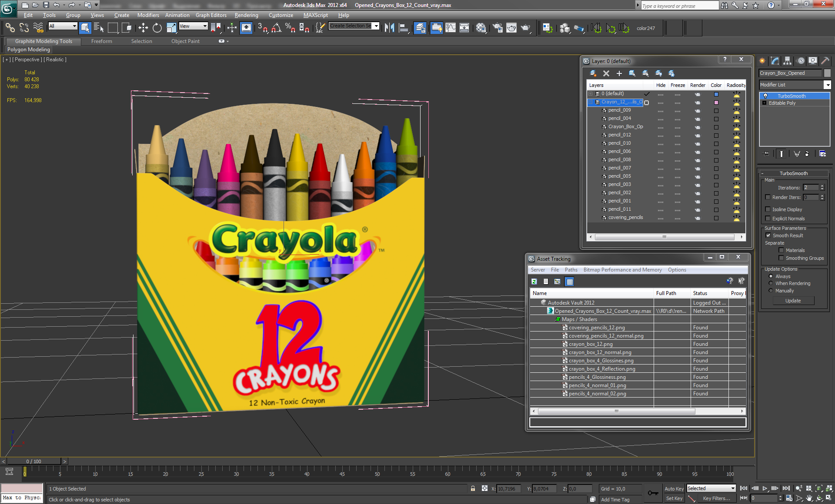Click the Unlink Selection tool
The height and width of the screenshot is (504, 835).
(24, 28)
